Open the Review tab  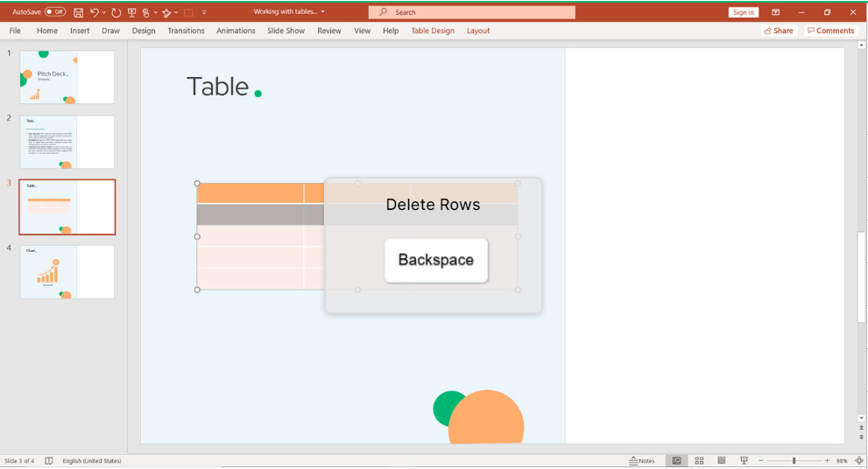click(x=328, y=31)
